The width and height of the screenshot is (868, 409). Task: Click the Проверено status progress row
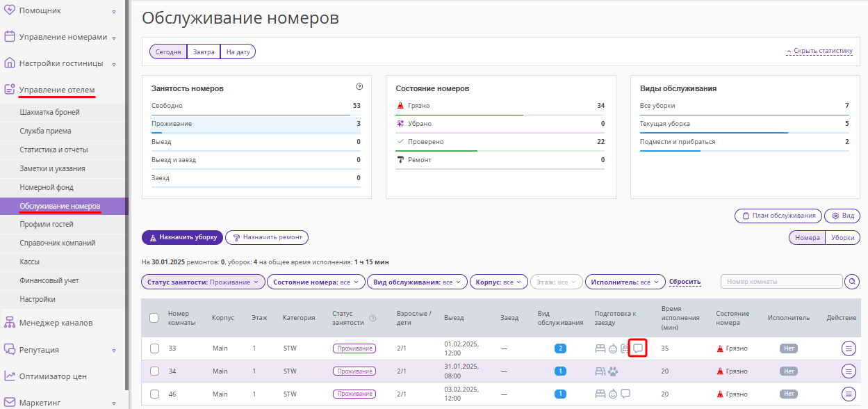pos(500,143)
